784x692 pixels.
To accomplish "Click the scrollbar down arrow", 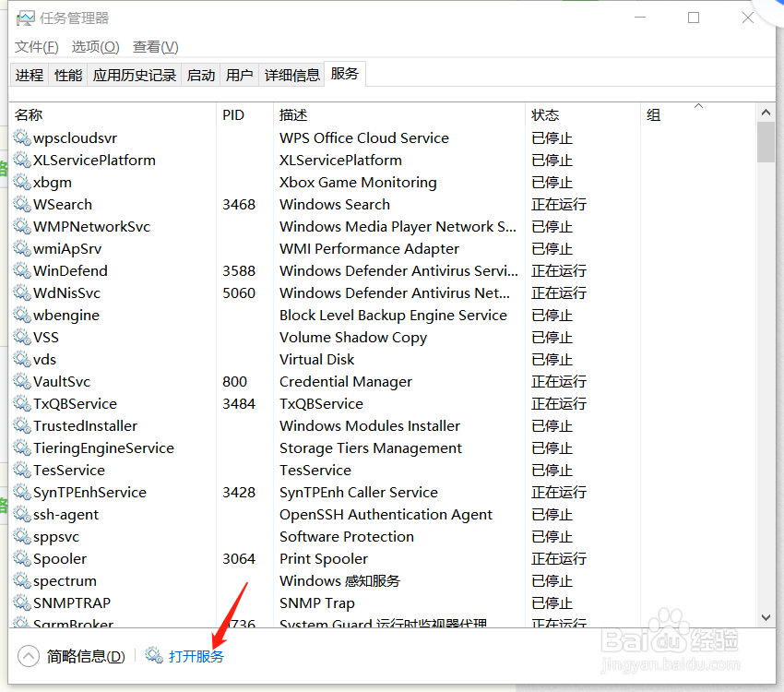I will coord(766,617).
